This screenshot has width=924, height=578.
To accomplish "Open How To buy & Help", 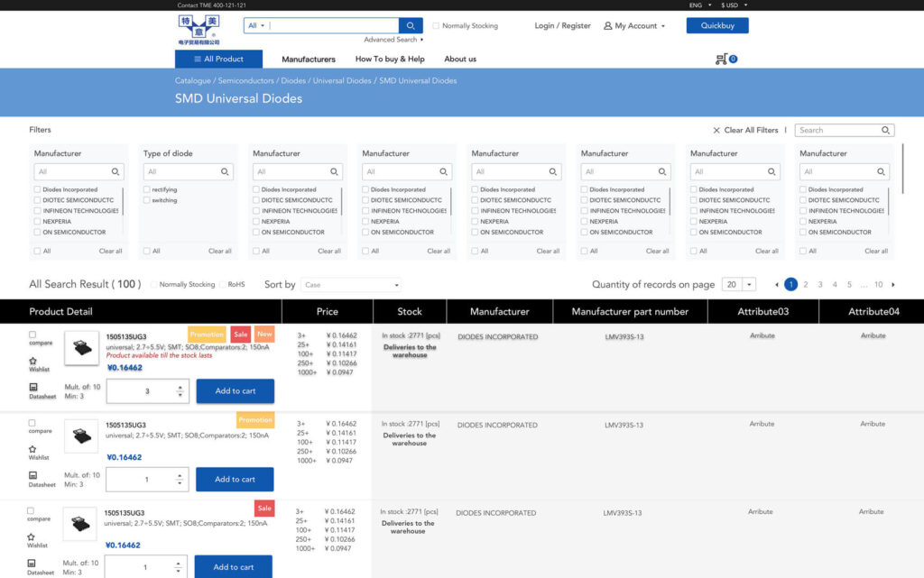I will [x=390, y=59].
